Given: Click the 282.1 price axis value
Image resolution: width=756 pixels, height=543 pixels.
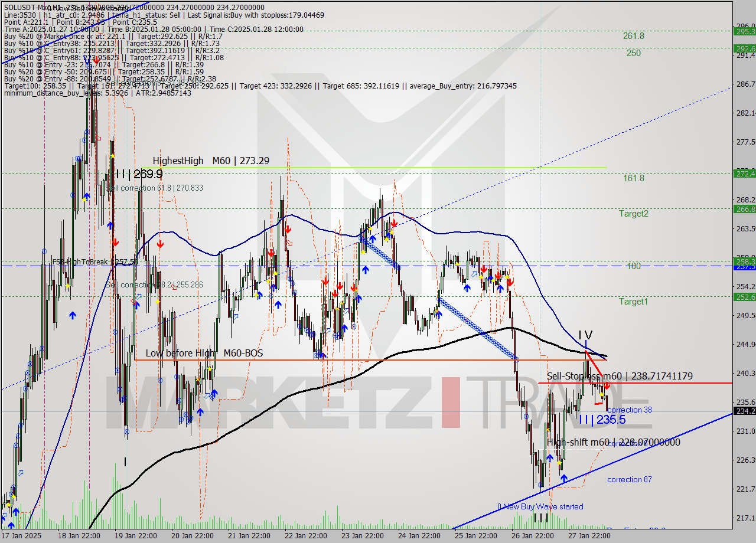Looking at the screenshot, I should [745, 113].
